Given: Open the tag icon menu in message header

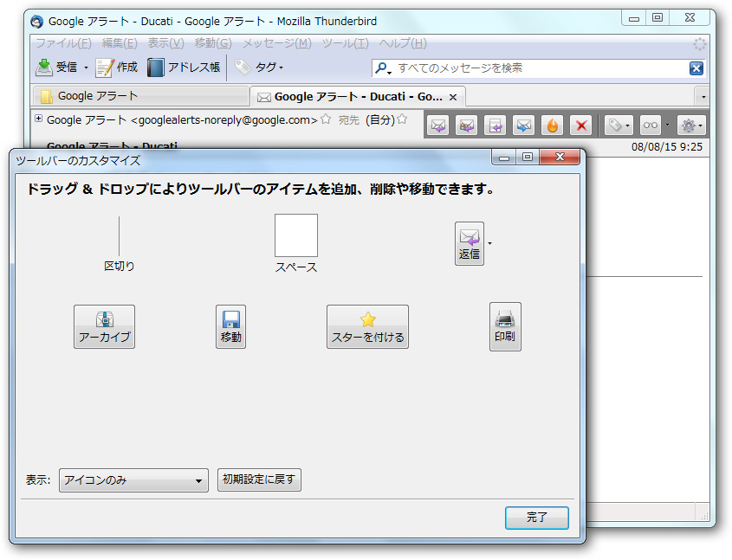Looking at the screenshot, I should [619, 126].
